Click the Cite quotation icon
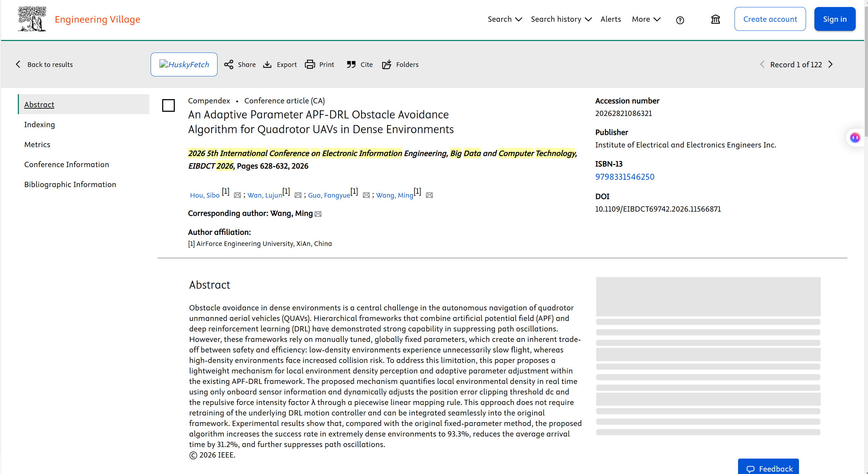Viewport: 868px width, 474px height. [351, 64]
